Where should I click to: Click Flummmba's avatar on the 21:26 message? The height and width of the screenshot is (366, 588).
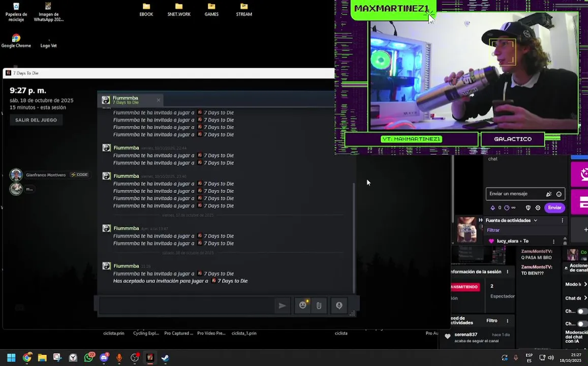click(x=107, y=266)
